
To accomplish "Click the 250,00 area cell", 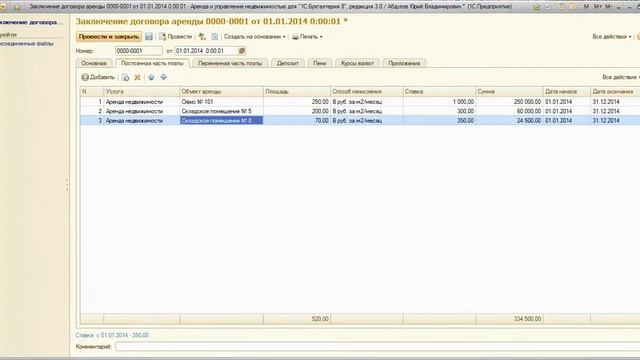I will [297, 102].
